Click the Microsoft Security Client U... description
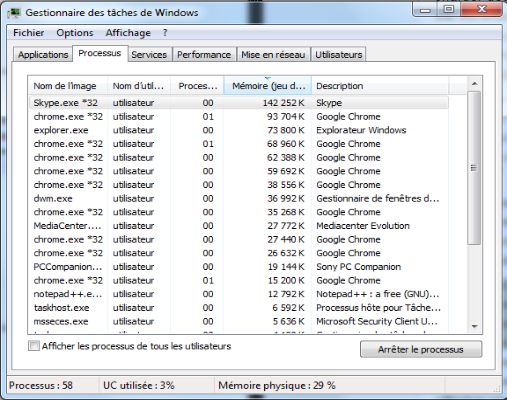 [x=377, y=321]
